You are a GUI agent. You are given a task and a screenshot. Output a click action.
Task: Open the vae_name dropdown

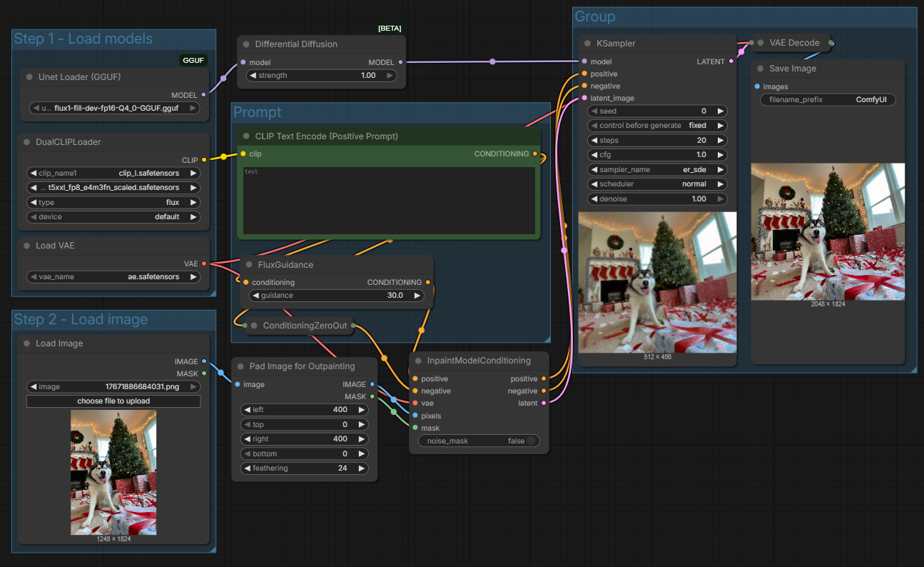[113, 276]
